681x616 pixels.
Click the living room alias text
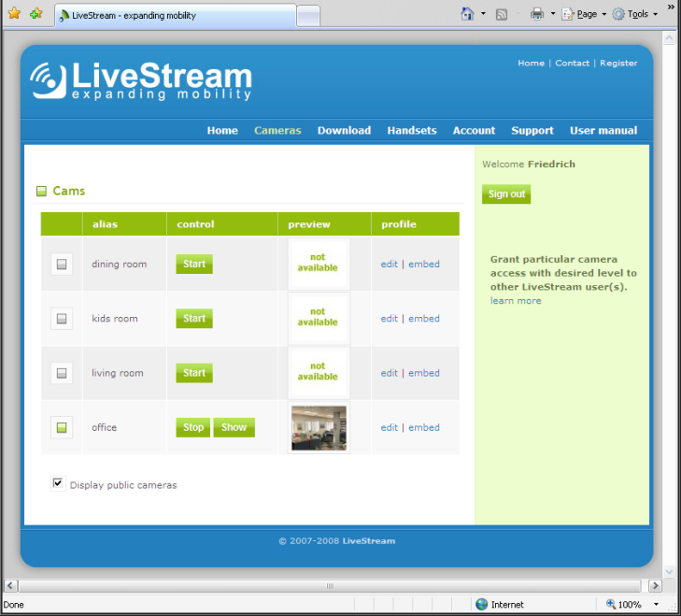coord(118,373)
